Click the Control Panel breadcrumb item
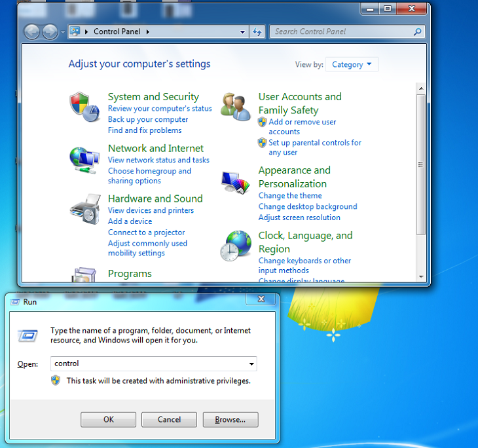 point(117,31)
